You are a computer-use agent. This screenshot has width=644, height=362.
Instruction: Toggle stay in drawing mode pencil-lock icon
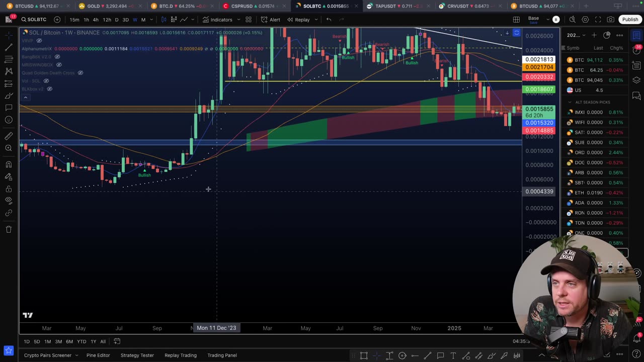click(9, 176)
